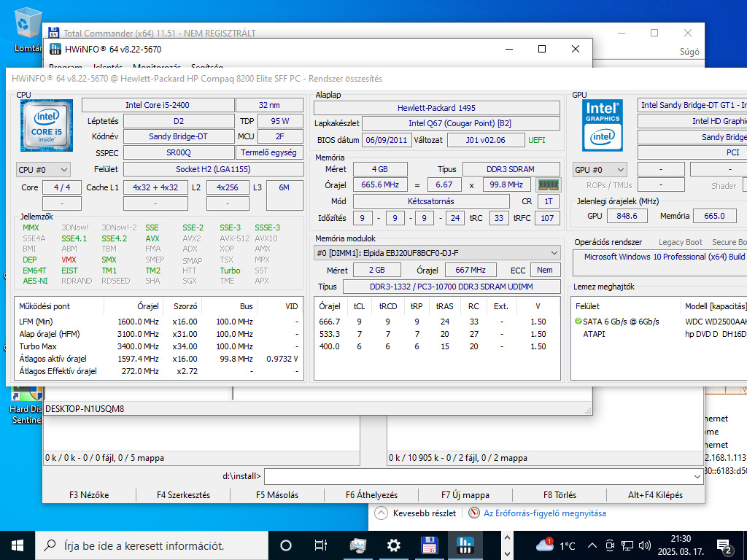Open the Hard Disk Sentinel desktop shortcut
Screen dimensions: 747x560
point(26,405)
